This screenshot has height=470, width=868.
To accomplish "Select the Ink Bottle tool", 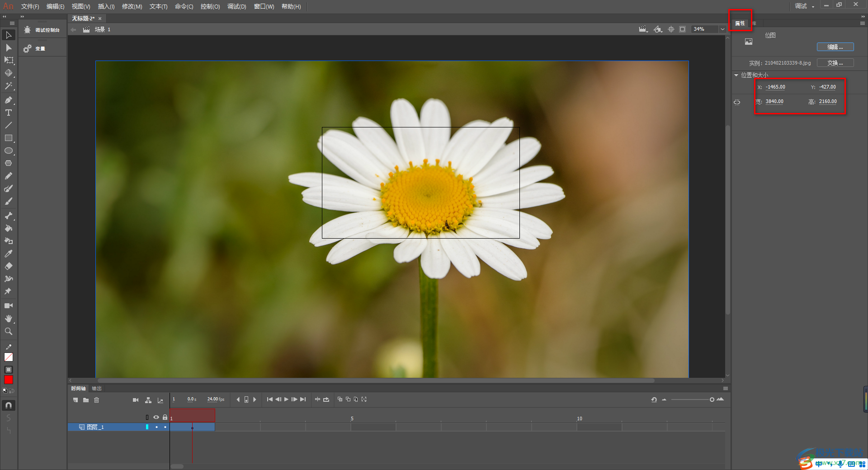I will [9, 241].
